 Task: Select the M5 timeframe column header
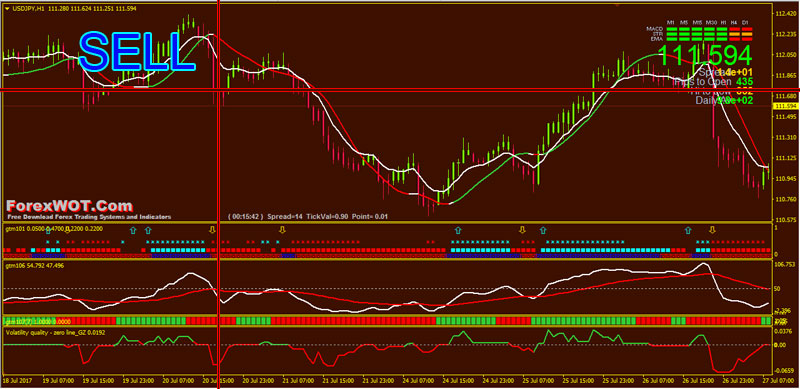pos(684,22)
